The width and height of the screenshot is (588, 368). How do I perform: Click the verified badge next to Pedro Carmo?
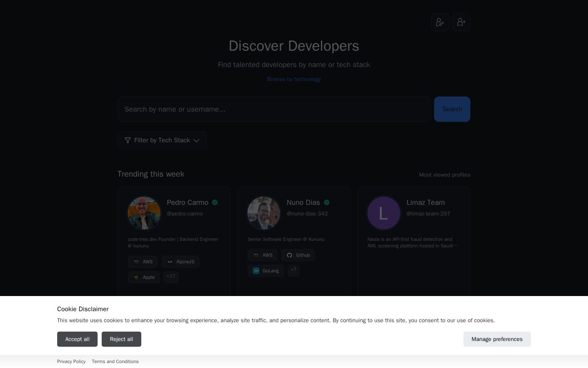[215, 202]
